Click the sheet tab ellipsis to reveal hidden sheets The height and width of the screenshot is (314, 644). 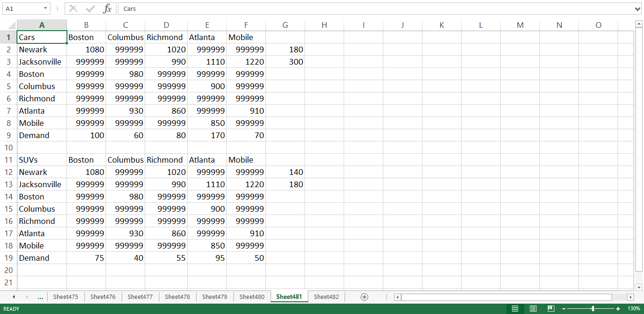tap(41, 297)
